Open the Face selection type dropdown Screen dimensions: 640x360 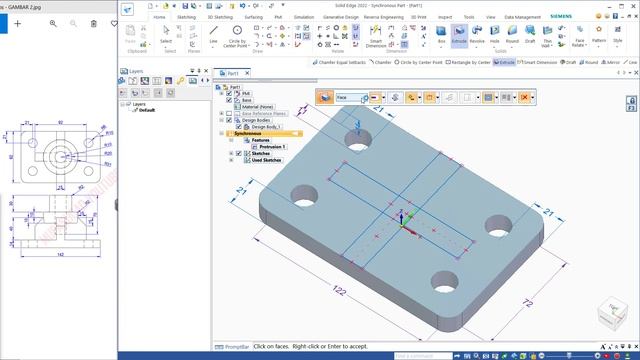[x=351, y=98]
